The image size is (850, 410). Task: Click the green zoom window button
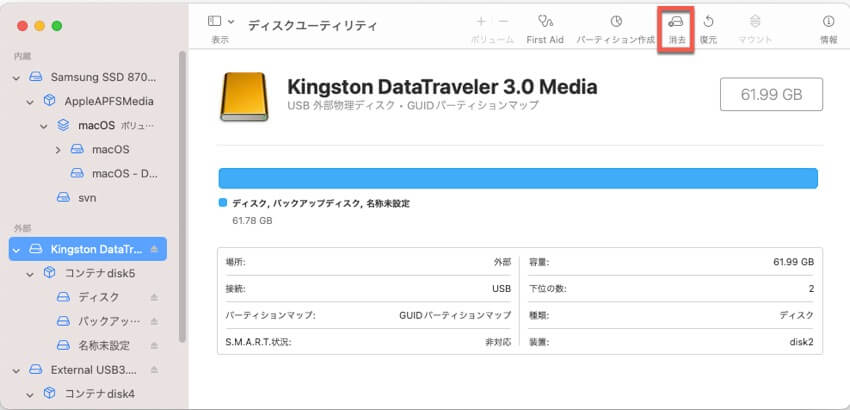57,26
